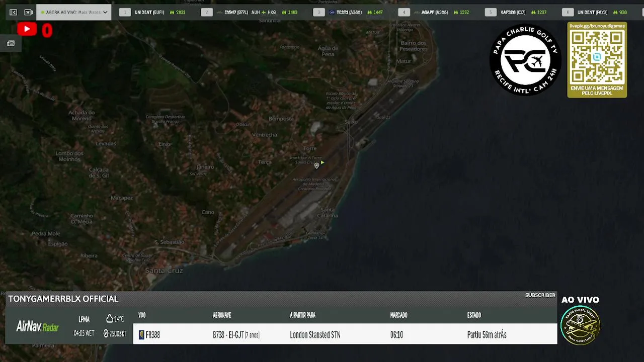Click the TONYGAMERRBLX OFFICIAL name banner
644x362 pixels.
coord(63,299)
